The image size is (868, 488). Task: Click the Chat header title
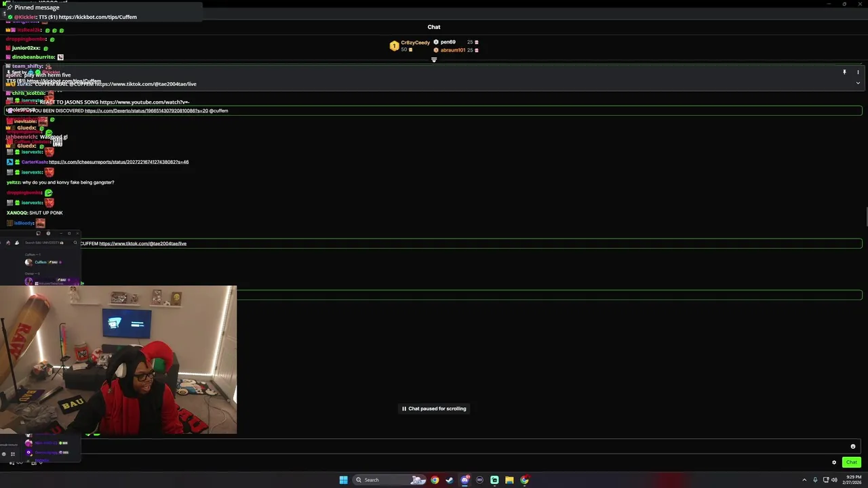(x=434, y=27)
